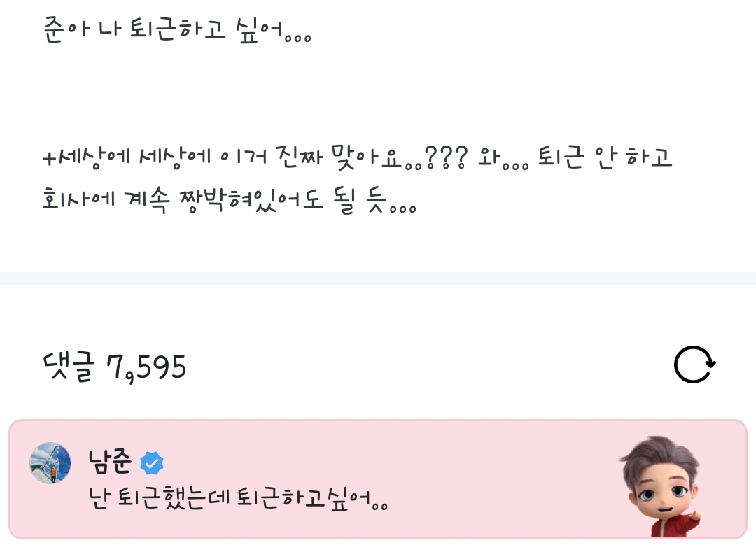Open 남준's round profile picture
The image size is (756, 559).
[x=50, y=463]
